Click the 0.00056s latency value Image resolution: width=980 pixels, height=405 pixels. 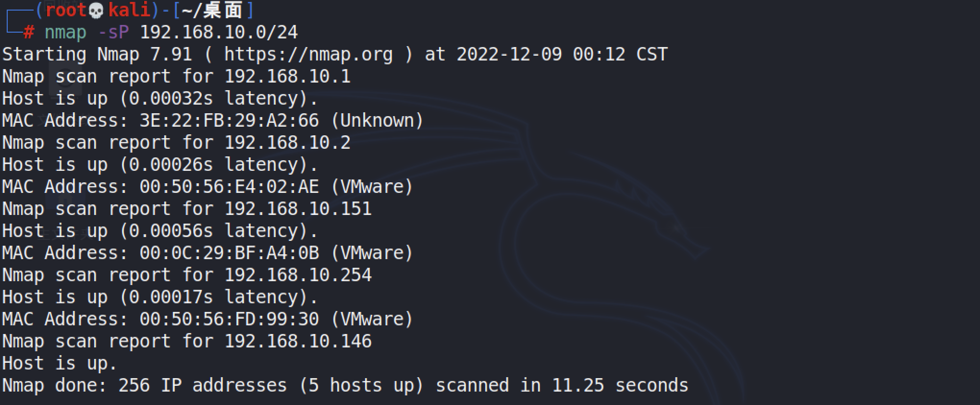pyautogui.click(x=171, y=231)
